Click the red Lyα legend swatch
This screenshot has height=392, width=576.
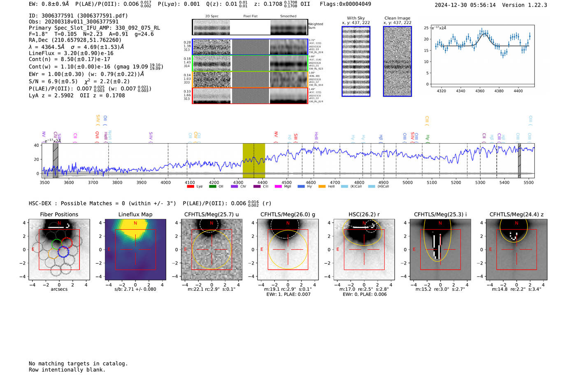click(190, 186)
